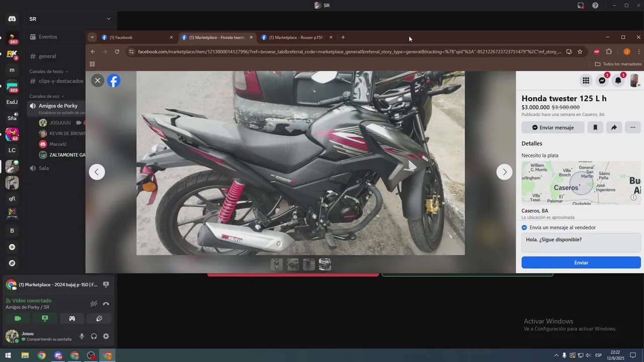The image size is (644, 362).
Task: Open Windows Start menu
Action: click(x=8, y=355)
